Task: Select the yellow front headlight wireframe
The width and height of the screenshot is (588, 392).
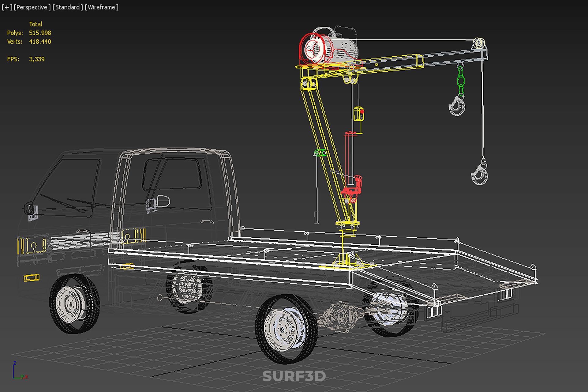Action: tap(31, 246)
